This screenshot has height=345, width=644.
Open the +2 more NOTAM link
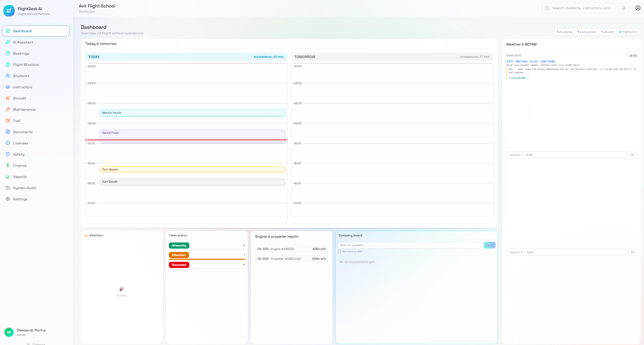pos(518,78)
